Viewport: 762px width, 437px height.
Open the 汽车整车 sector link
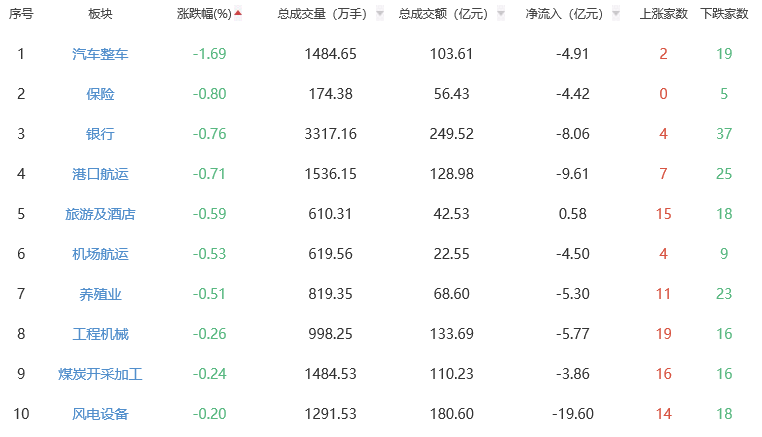coord(100,54)
